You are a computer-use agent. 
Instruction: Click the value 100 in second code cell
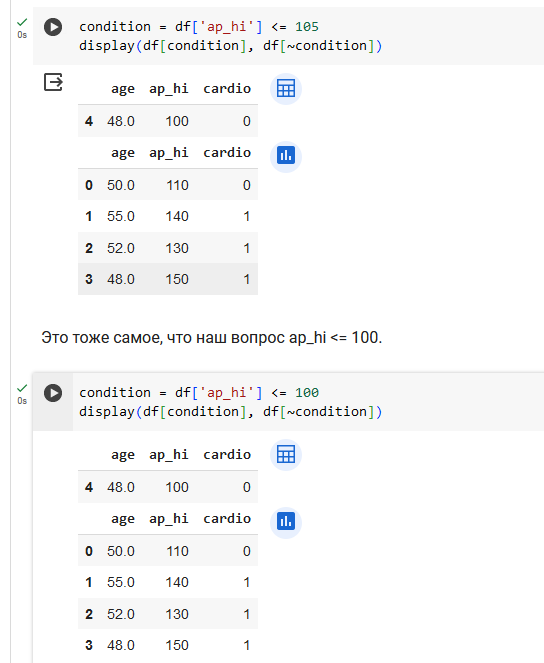307,393
